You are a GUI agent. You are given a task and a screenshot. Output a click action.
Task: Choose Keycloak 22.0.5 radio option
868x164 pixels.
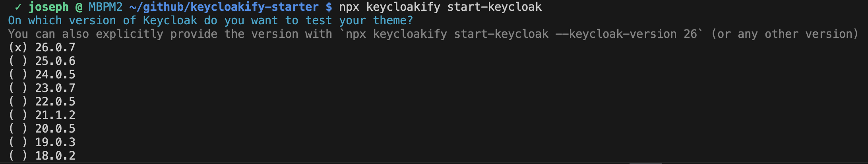point(18,102)
